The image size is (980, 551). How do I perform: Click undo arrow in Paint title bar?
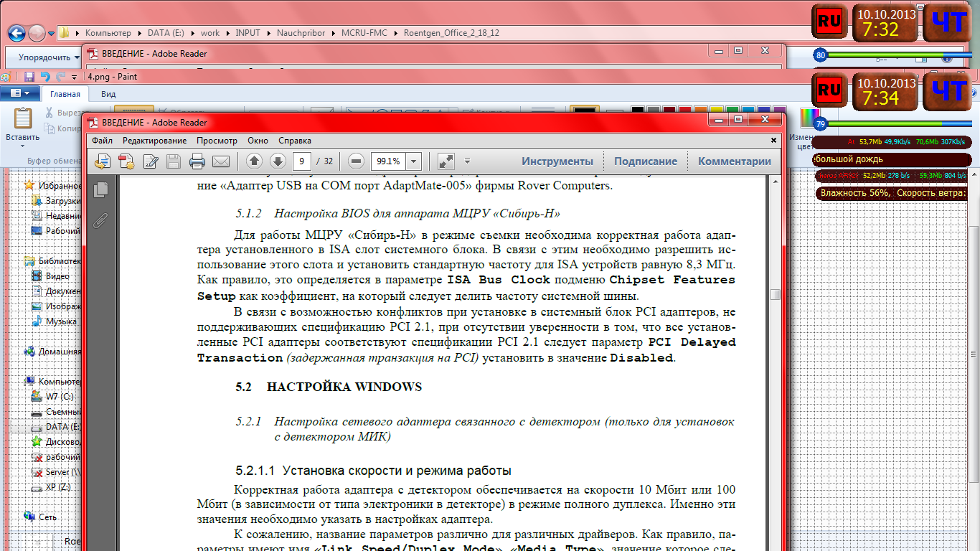[45, 77]
